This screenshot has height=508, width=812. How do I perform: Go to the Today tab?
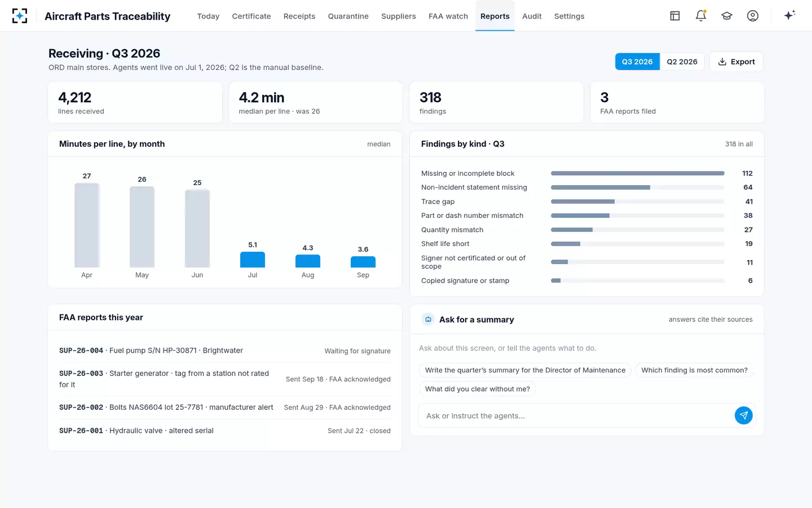point(208,16)
